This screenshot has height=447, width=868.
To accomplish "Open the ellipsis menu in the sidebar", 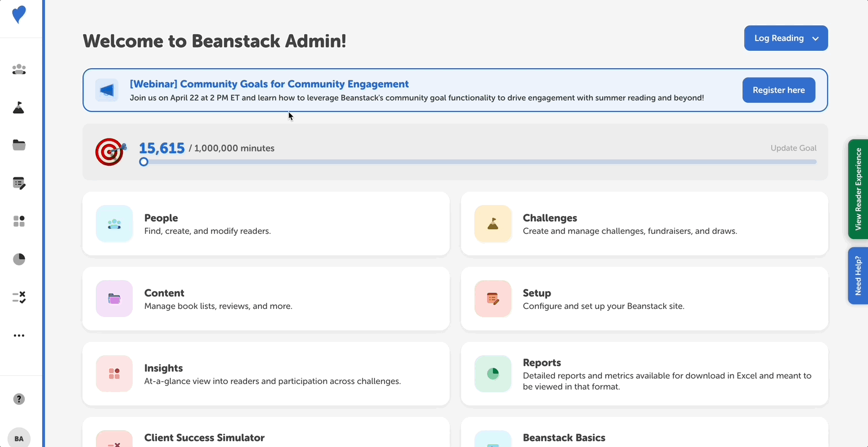I will (x=19, y=336).
